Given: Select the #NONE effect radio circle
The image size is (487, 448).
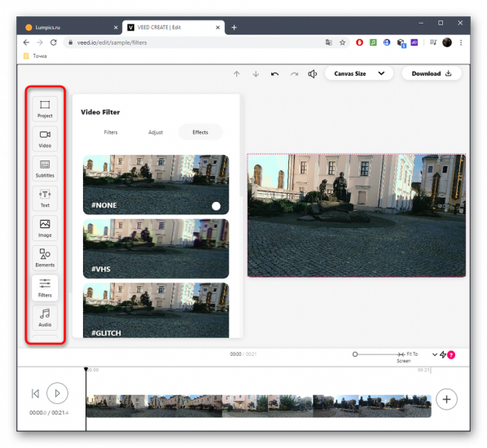Looking at the screenshot, I should pyautogui.click(x=216, y=205).
